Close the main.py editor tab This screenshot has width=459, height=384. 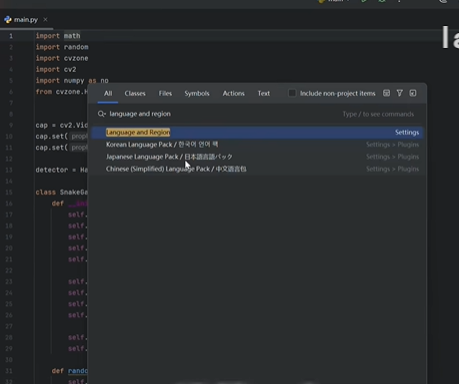pyautogui.click(x=45, y=20)
